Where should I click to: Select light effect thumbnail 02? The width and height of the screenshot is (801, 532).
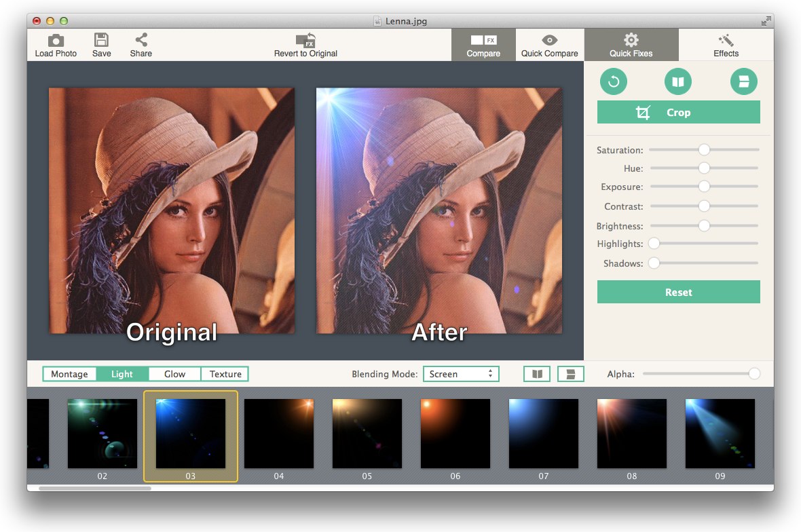tap(103, 434)
